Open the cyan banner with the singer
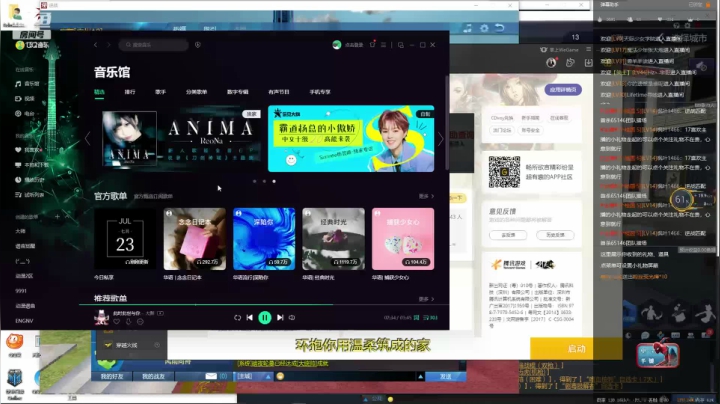The width and height of the screenshot is (720, 404). 351,139
